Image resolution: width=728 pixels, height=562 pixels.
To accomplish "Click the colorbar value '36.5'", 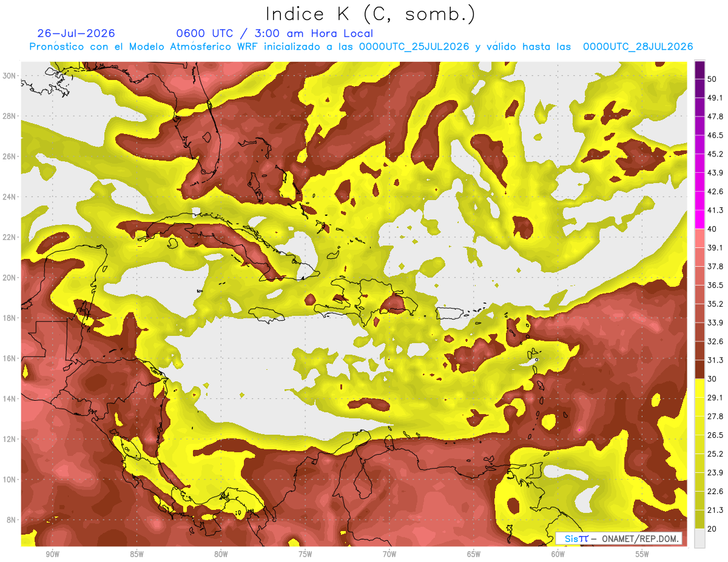I will pos(715,285).
